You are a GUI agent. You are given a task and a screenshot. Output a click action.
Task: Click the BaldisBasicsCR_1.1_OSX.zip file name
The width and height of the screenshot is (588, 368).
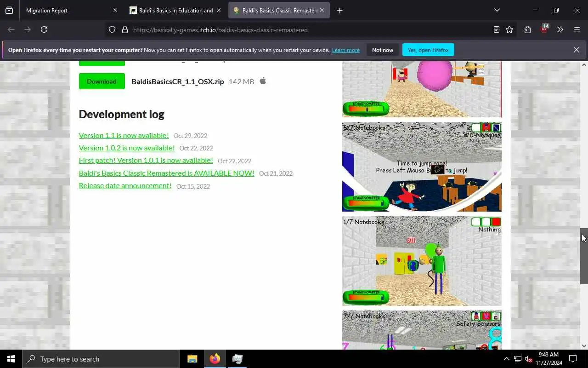tap(178, 81)
